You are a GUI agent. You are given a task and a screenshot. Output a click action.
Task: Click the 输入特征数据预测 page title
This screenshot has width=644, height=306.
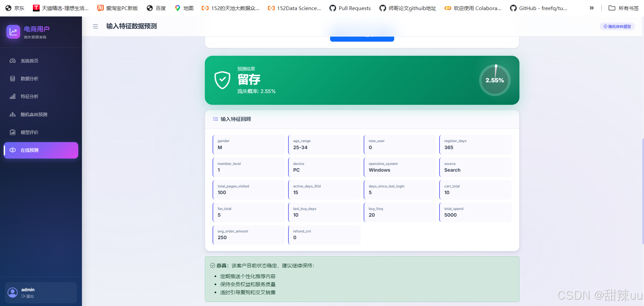[x=132, y=26]
